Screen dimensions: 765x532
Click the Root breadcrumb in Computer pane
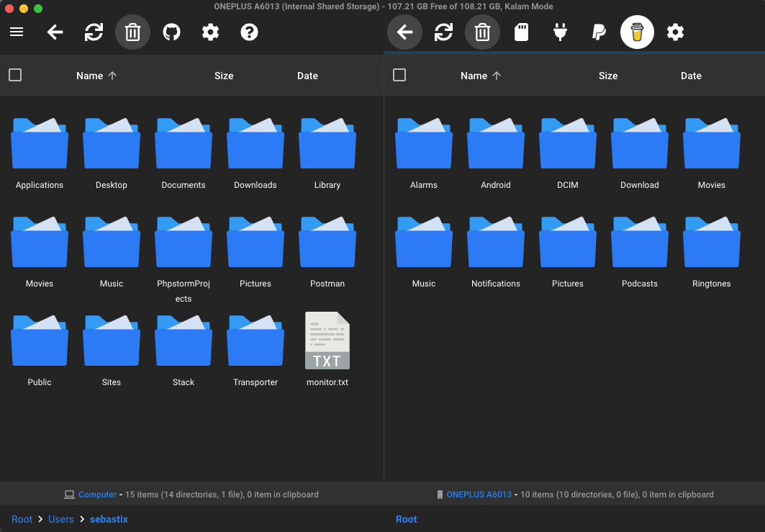tap(22, 519)
